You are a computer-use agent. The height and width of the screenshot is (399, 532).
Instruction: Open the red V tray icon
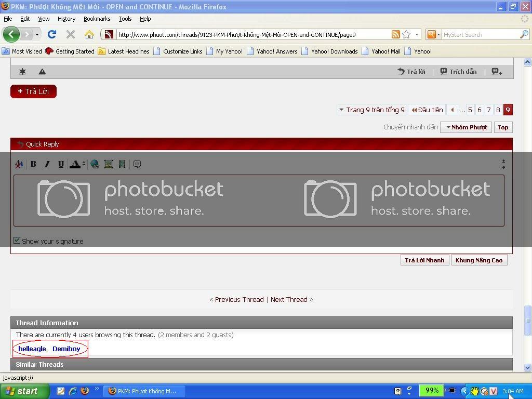494,391
